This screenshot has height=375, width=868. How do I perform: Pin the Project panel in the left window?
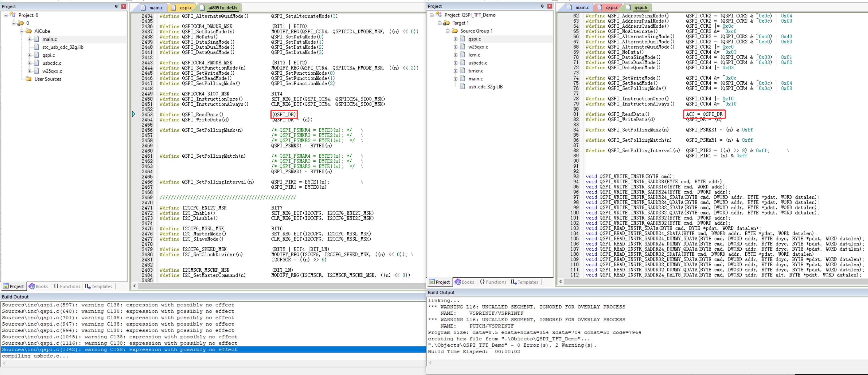coord(116,6)
